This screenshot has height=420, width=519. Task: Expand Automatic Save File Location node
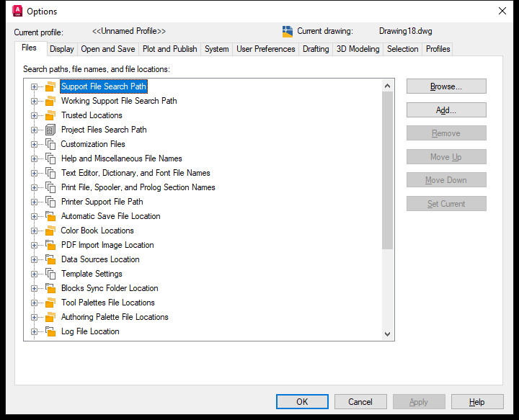point(34,216)
